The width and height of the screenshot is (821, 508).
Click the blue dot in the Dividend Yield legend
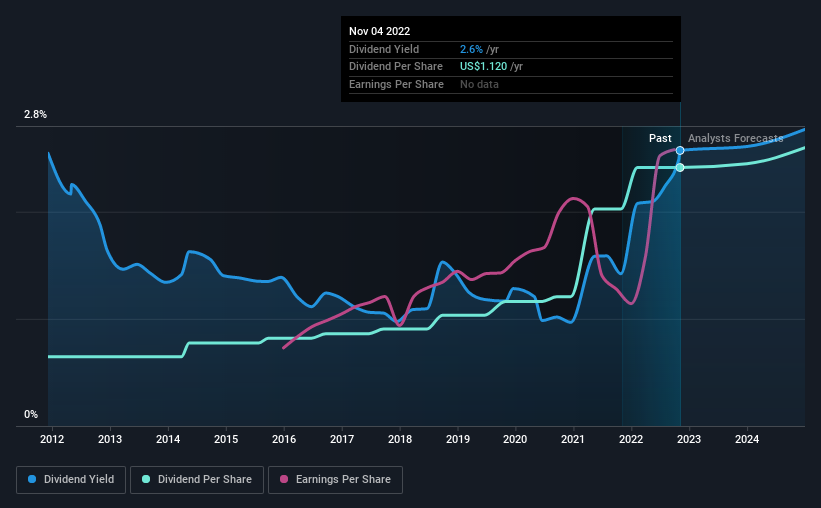(32, 479)
